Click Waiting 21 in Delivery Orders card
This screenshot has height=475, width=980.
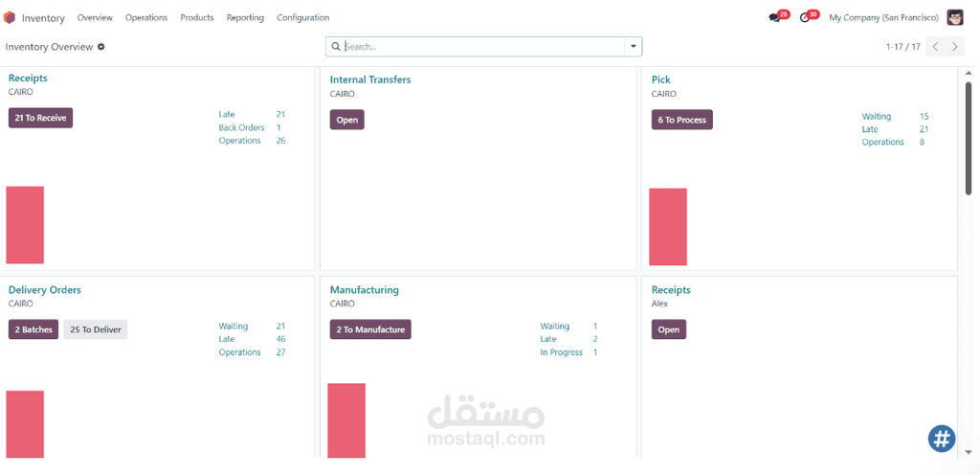tap(252, 327)
